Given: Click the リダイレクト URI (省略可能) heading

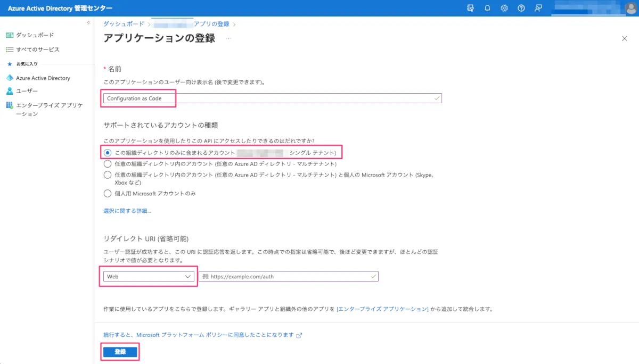Looking at the screenshot, I should click(x=146, y=238).
